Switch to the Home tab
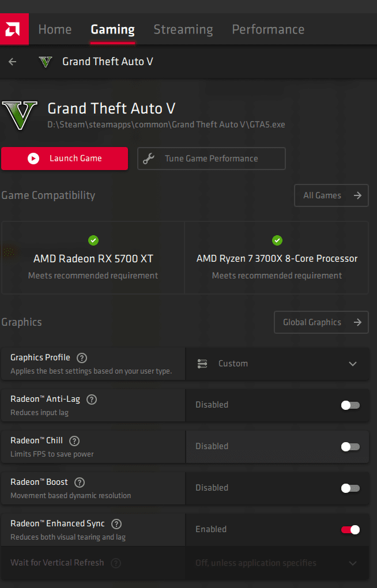 click(55, 29)
